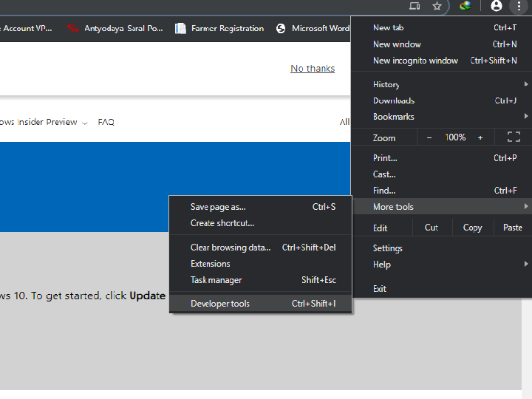
Task: Expand the Help submenu
Action: click(x=441, y=265)
